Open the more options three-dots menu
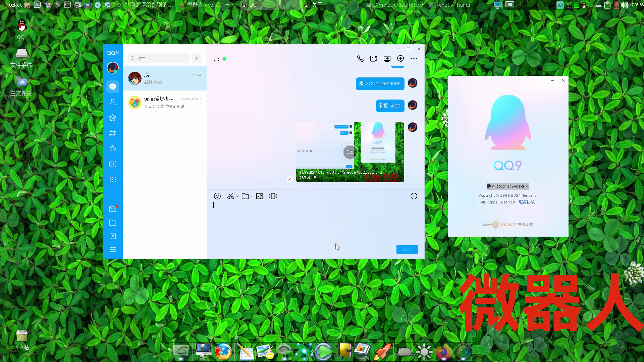 coord(414,59)
